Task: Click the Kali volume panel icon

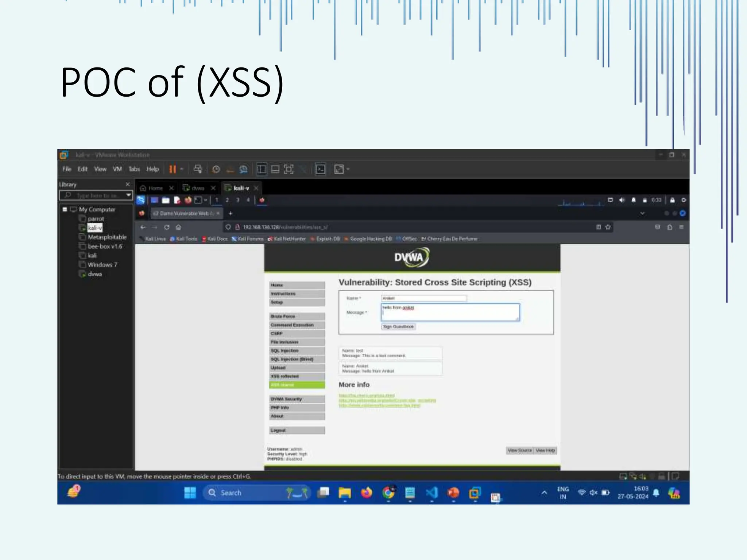Action: coord(622,200)
